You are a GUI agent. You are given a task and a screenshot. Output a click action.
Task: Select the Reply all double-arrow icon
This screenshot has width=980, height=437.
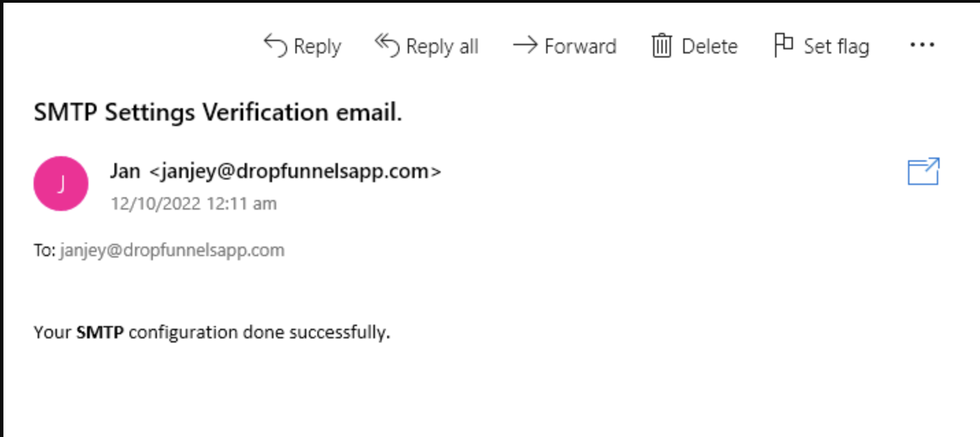[387, 44]
